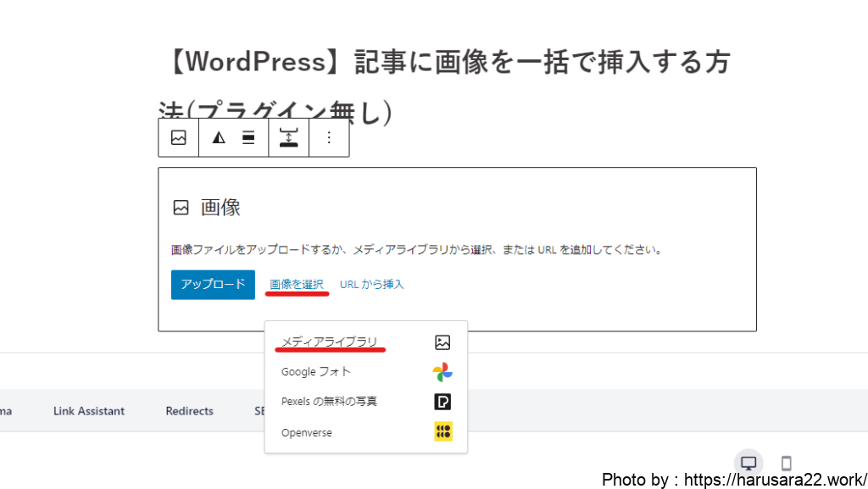
Task: Select the Openverse menu entry
Action: click(307, 432)
